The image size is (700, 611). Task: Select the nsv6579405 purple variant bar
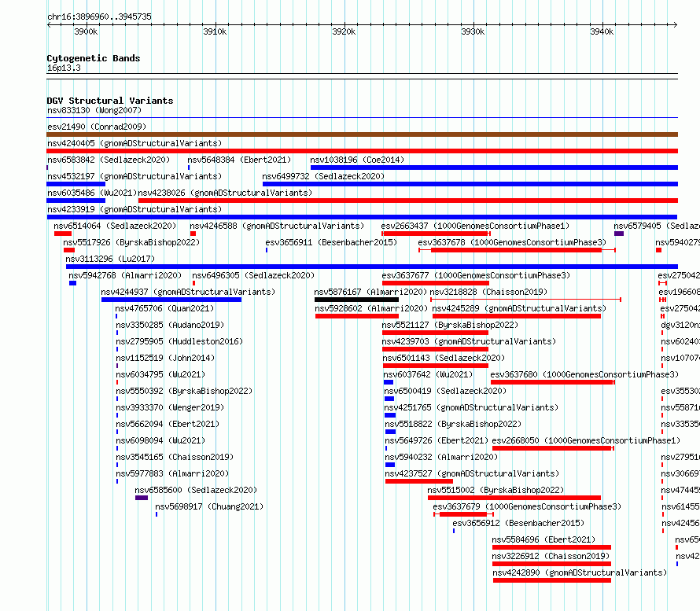click(x=619, y=234)
